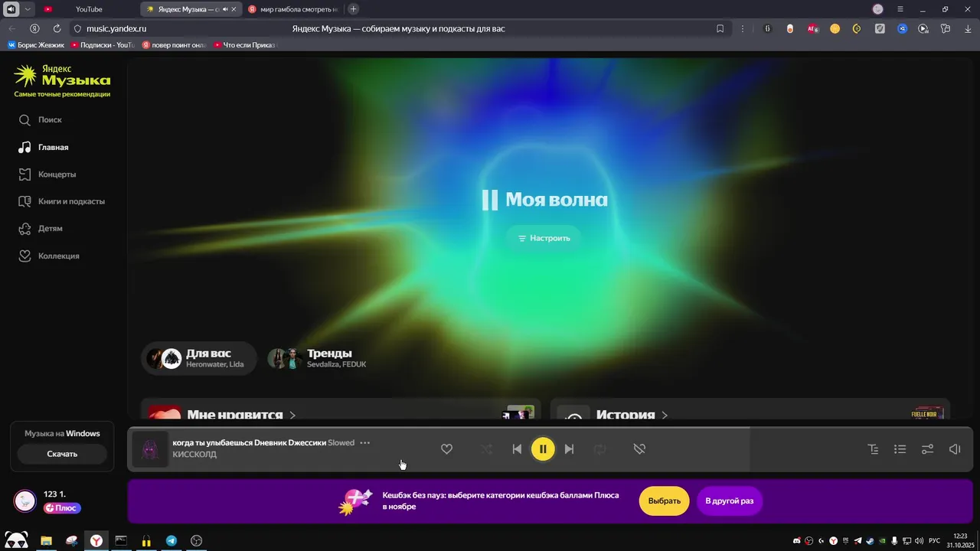Open the browser hamburger main menu
980x551 pixels.
point(900,9)
